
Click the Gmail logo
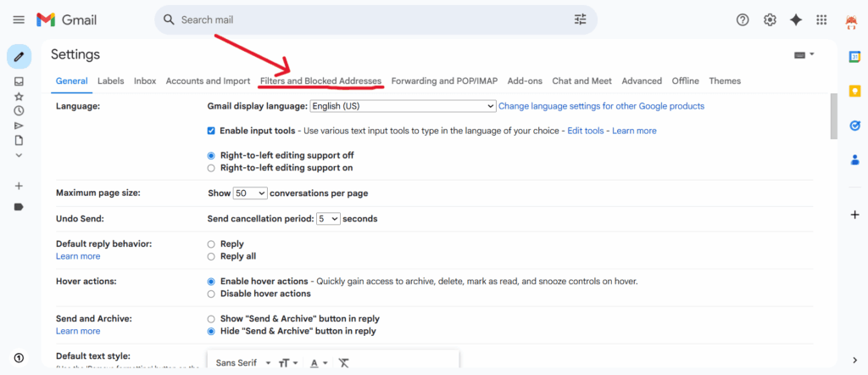coord(66,20)
